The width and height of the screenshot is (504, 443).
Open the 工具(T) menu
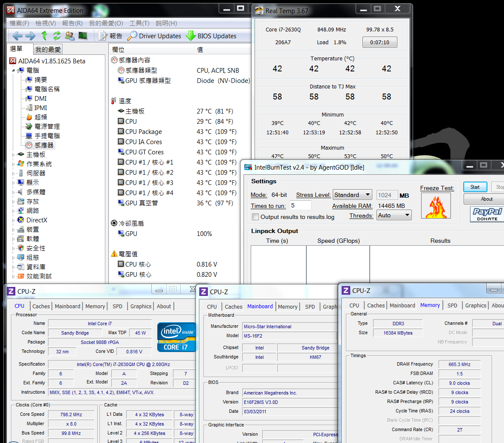[x=139, y=23]
